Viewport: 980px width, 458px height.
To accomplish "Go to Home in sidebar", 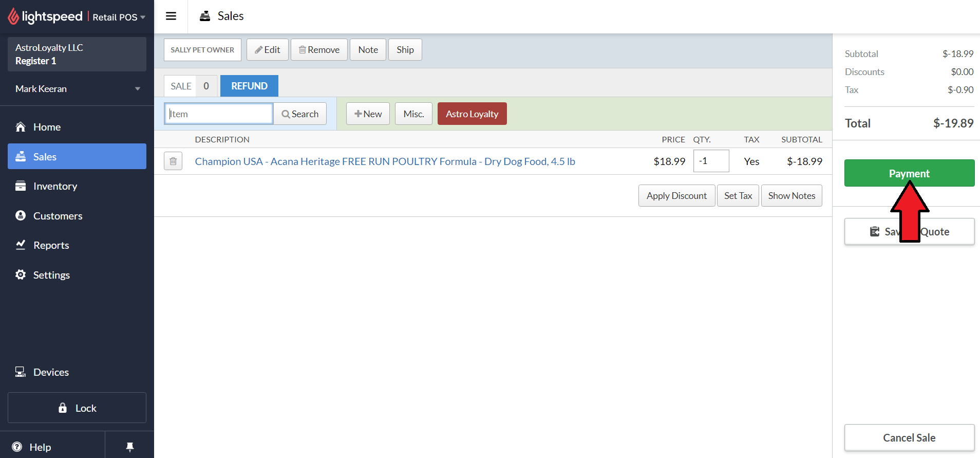I will pos(77,127).
